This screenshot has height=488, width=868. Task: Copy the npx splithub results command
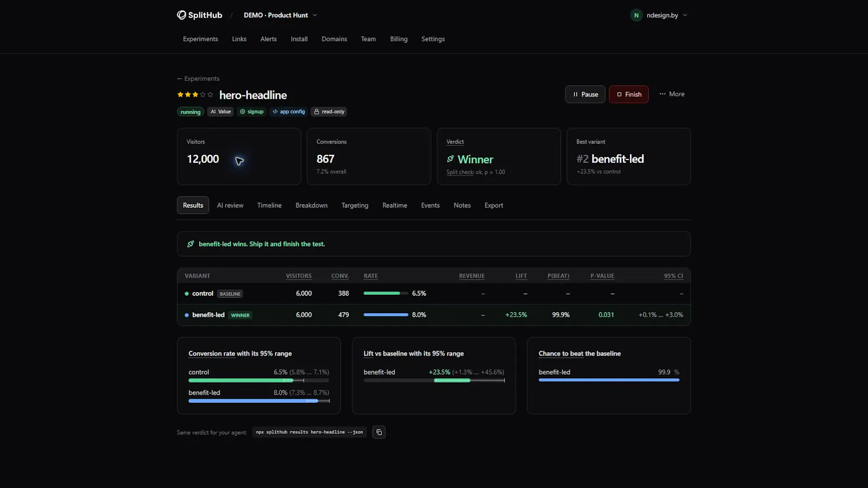(x=379, y=432)
